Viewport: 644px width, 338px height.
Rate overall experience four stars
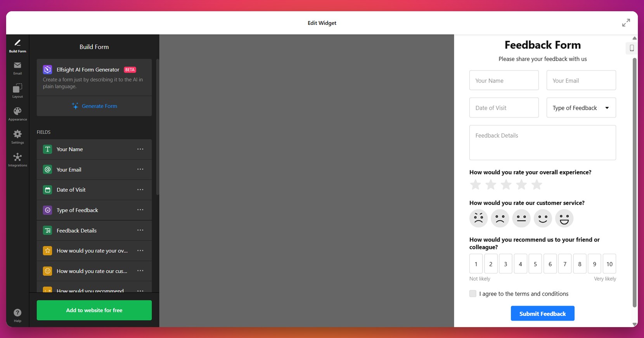point(521,185)
